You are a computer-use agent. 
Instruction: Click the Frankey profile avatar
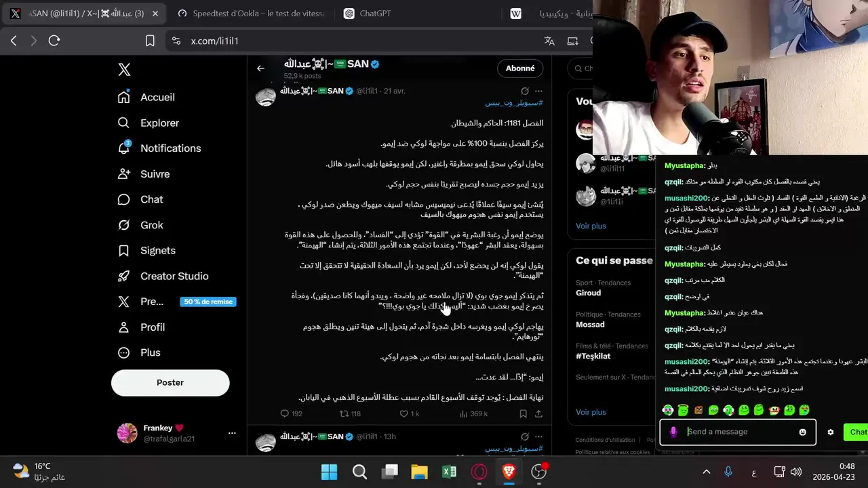point(127,433)
